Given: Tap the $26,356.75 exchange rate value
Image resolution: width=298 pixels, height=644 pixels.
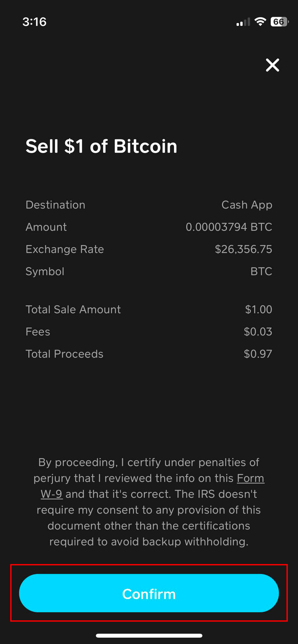Looking at the screenshot, I should [x=243, y=249].
